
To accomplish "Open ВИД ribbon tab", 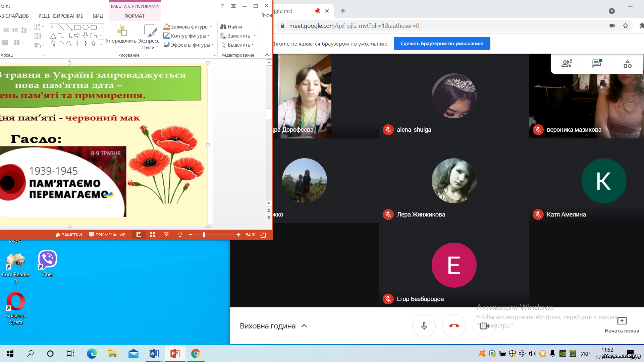I will point(98,16).
